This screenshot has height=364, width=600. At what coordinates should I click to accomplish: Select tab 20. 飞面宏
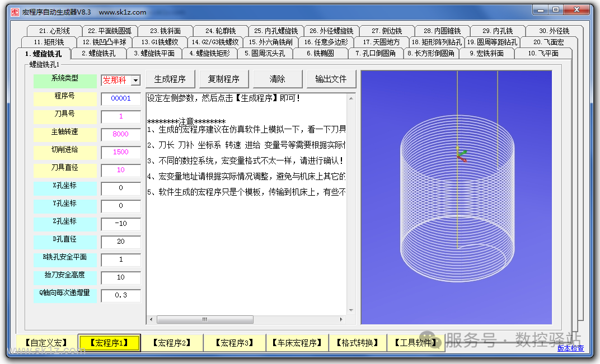(549, 42)
